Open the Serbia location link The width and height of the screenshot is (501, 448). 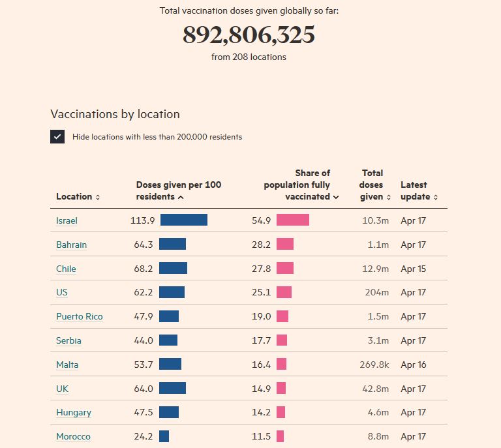[x=68, y=341]
